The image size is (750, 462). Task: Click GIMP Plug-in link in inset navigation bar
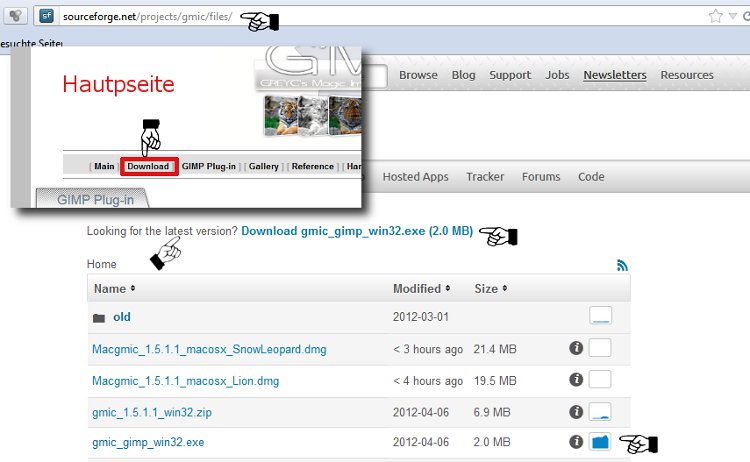[209, 166]
